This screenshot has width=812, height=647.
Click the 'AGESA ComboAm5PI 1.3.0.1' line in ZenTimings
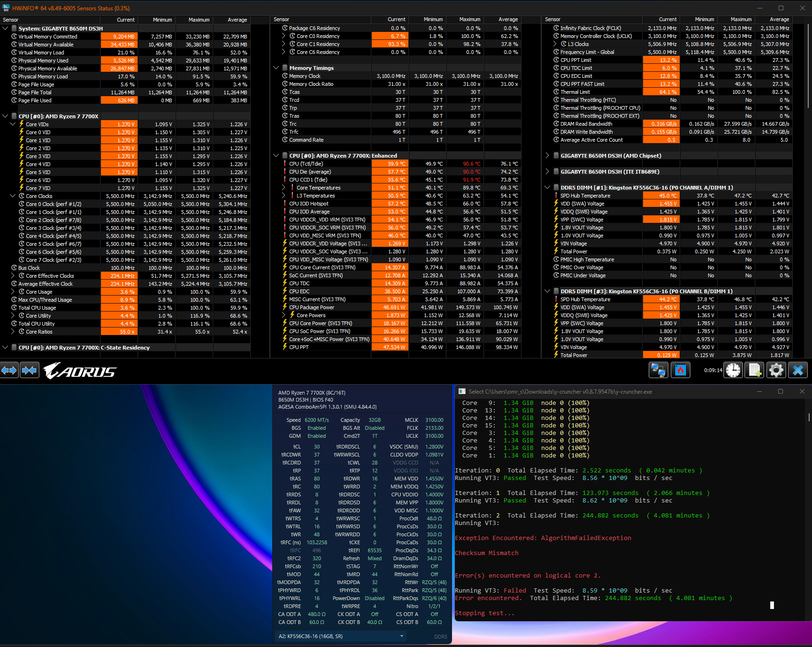click(x=328, y=407)
